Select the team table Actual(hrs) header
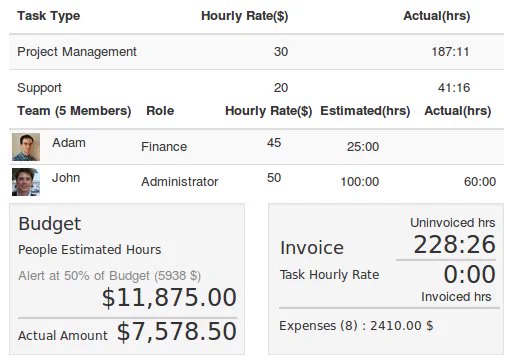This screenshot has height=364, width=513. click(458, 111)
